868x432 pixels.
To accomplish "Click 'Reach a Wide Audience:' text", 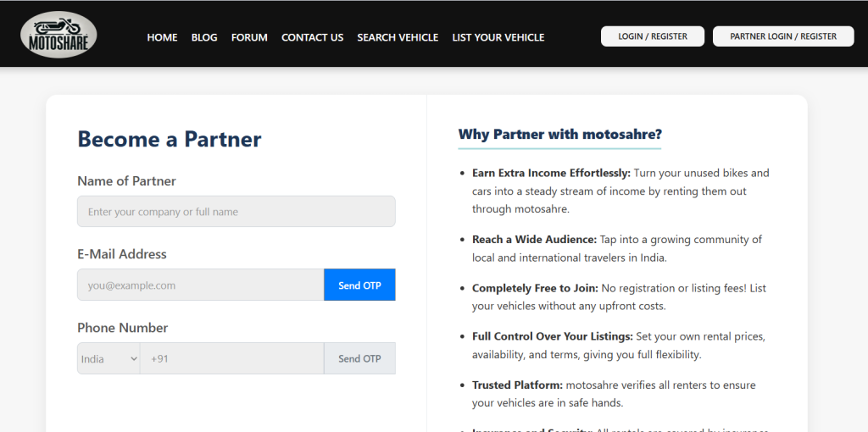I will point(534,240).
